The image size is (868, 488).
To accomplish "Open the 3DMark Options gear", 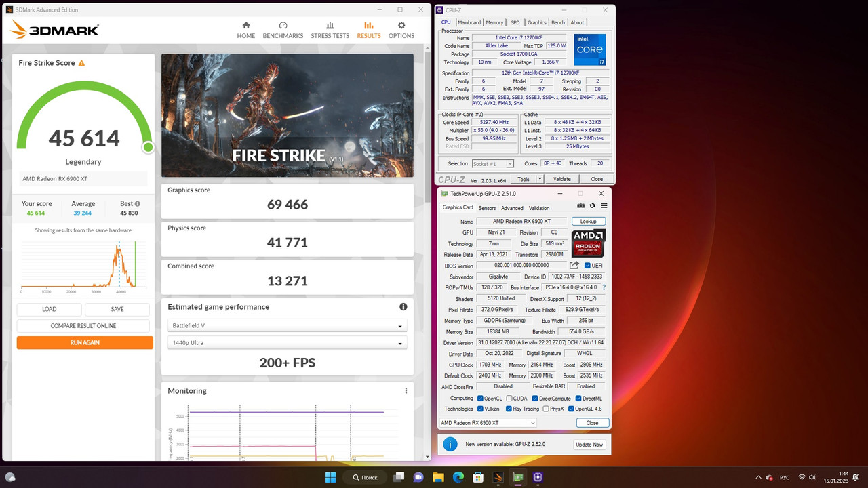I will [x=401, y=30].
